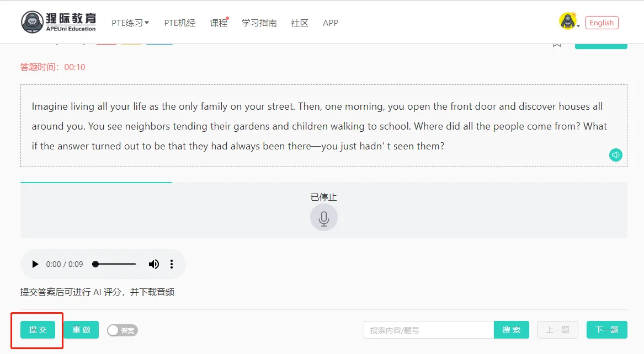The width and height of the screenshot is (644, 354).
Task: Open the 学习指南 study guide
Action: (259, 23)
